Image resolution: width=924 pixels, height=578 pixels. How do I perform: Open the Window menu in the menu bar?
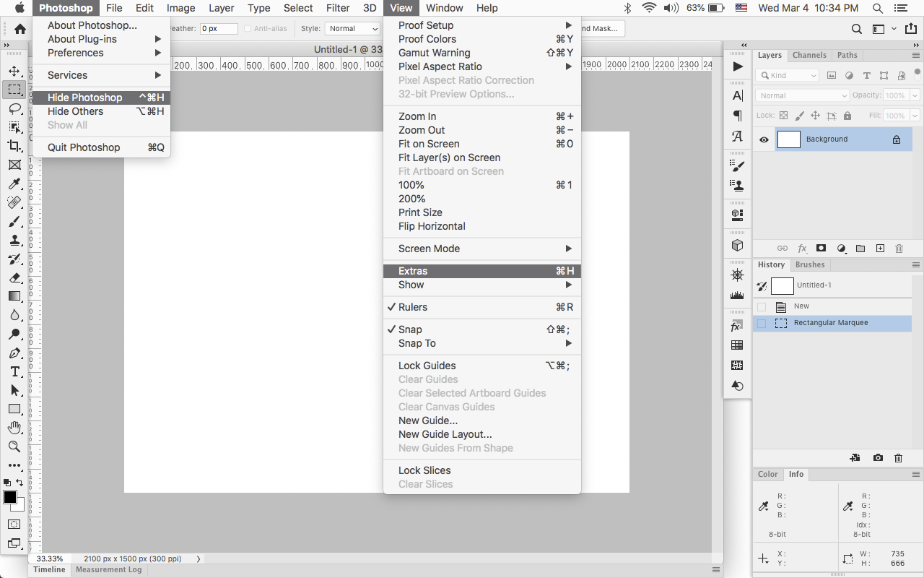coord(445,8)
